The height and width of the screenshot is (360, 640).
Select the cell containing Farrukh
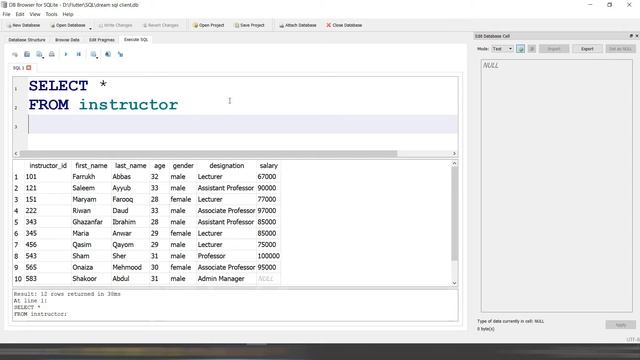91,177
